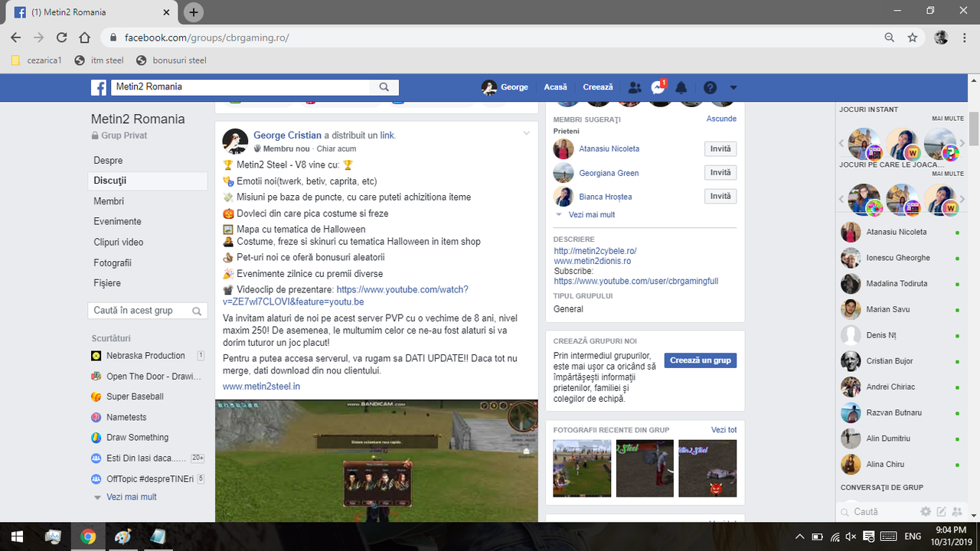Expand 'Vezi mai mult' under suggested members
The image size is (980, 551).
pos(592,215)
